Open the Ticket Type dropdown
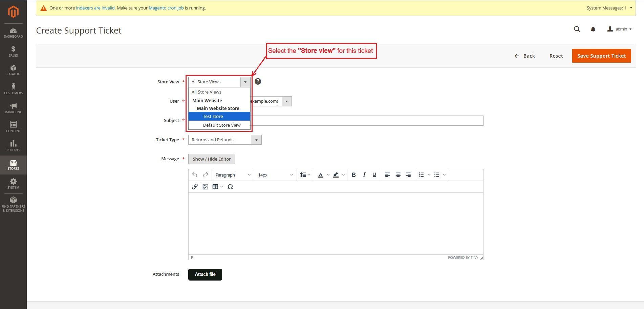 coord(225,140)
